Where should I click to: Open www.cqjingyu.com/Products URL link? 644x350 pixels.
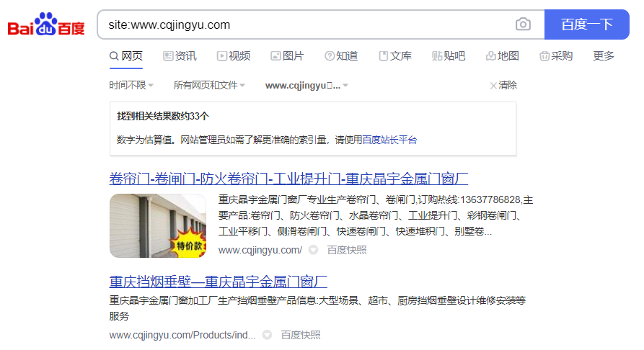182,335
